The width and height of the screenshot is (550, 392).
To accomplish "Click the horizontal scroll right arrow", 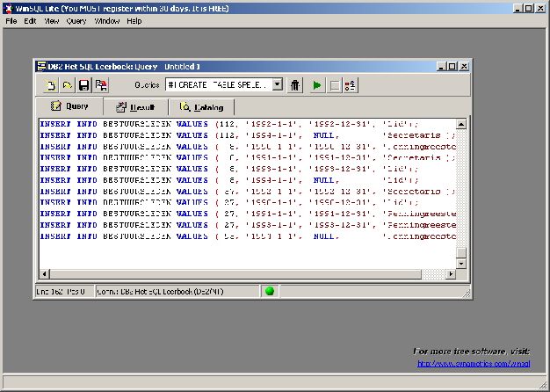I will click(451, 273).
